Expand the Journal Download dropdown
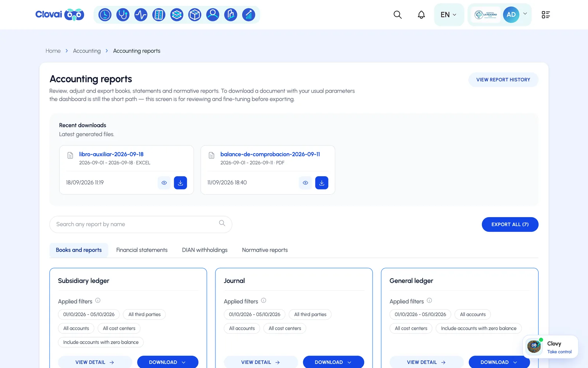 (x=333, y=362)
